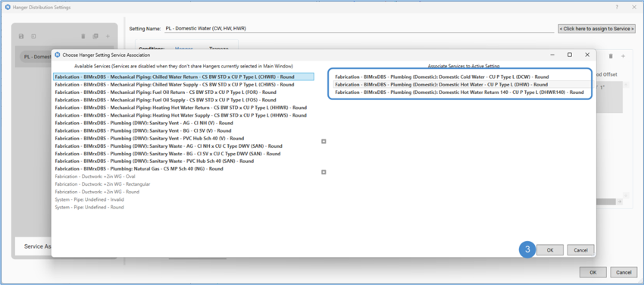Click the transfer arrow beside the Sanitary Waste AG row
The image size is (644, 285).
point(324,141)
